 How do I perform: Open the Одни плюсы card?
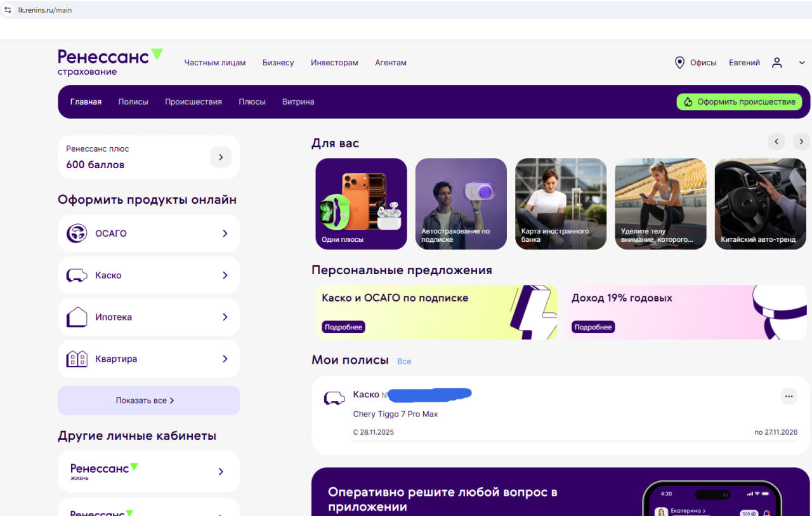pyautogui.click(x=361, y=204)
